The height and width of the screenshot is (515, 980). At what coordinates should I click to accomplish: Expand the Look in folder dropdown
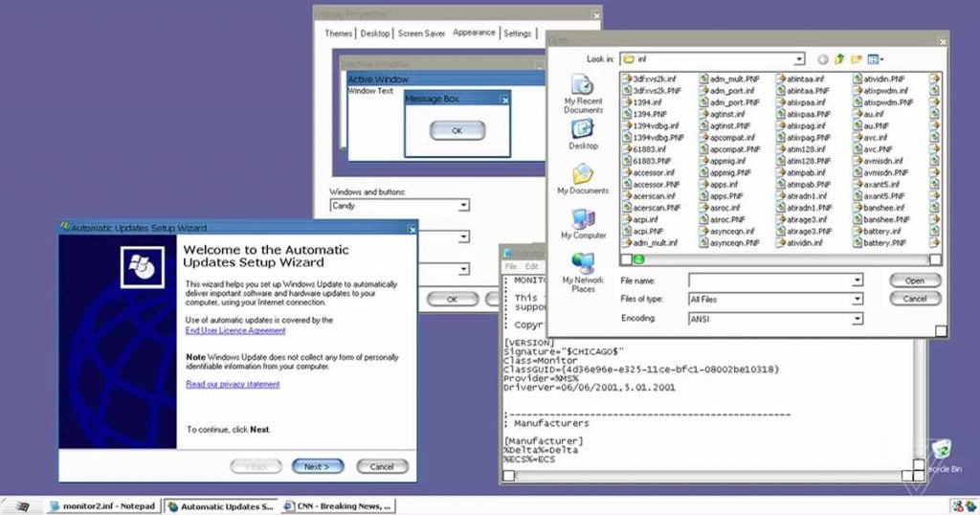coord(799,58)
